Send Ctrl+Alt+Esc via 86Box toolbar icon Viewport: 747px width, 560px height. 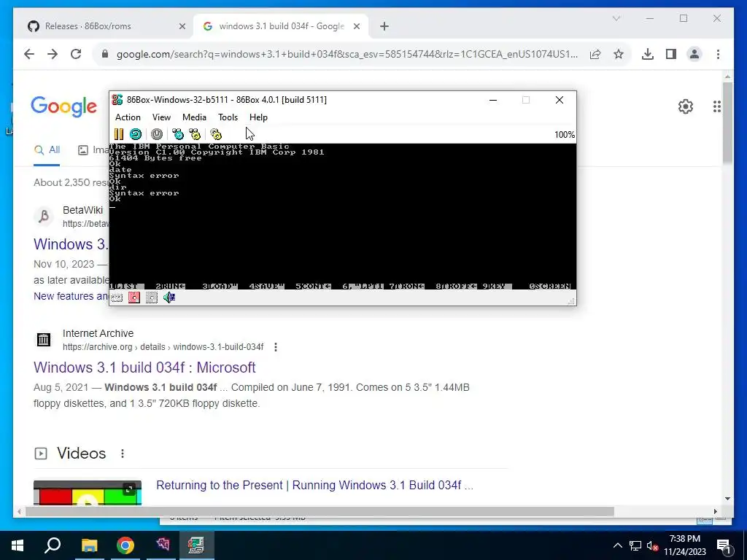pos(194,134)
